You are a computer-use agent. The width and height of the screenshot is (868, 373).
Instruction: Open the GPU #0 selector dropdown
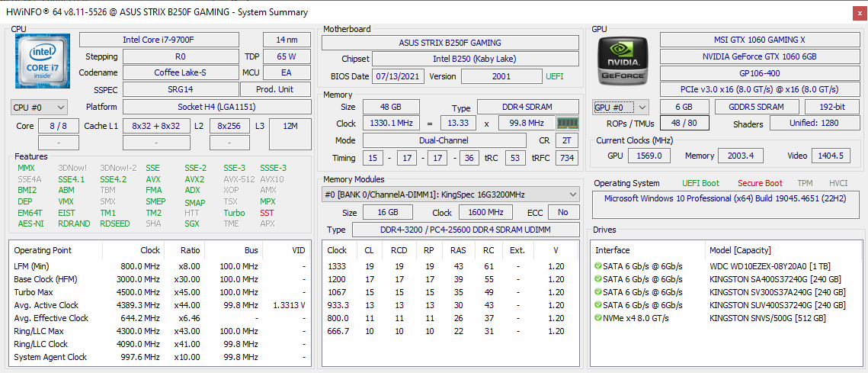[x=620, y=107]
